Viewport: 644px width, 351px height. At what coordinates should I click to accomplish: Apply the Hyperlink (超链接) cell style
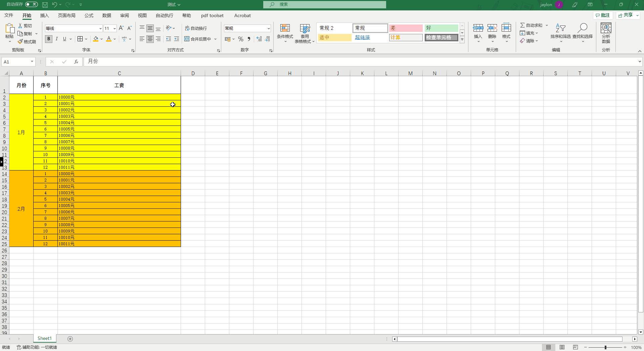click(x=370, y=37)
